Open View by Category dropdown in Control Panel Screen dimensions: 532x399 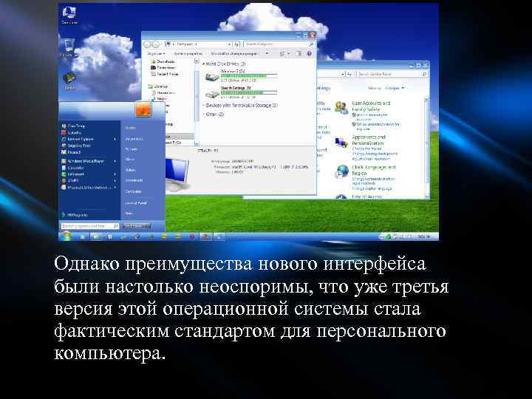[x=395, y=88]
